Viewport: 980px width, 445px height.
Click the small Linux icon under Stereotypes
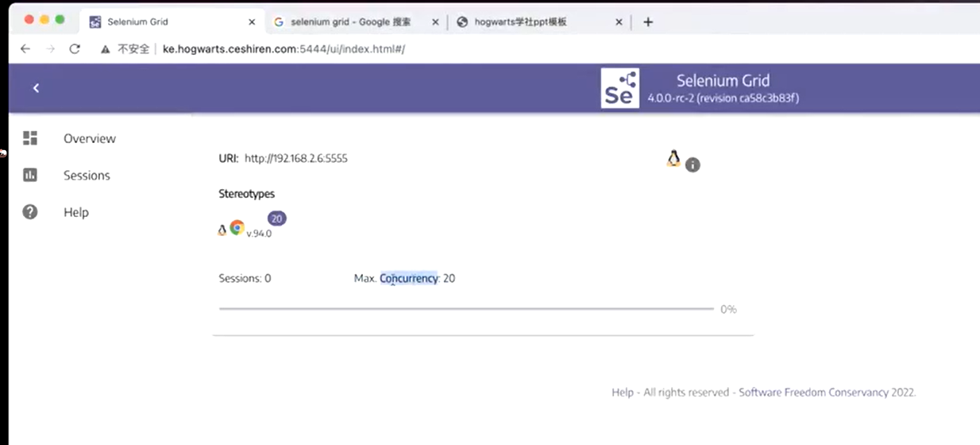click(x=222, y=230)
